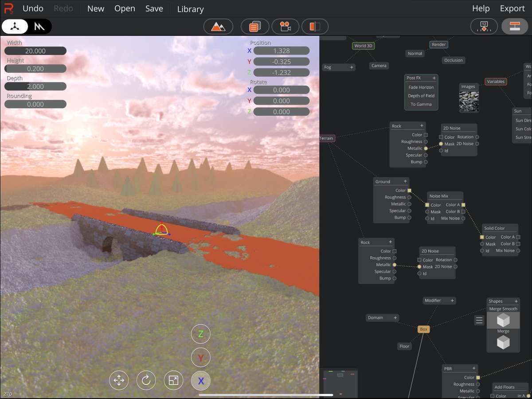This screenshot has width=532, height=399.
Task: Open the camera render panel
Action: 285,26
